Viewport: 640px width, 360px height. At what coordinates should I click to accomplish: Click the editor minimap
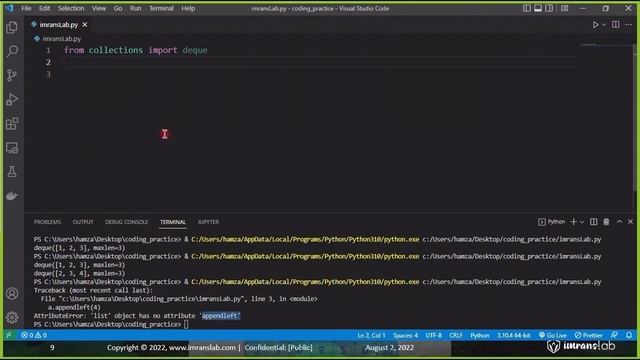coord(605,45)
